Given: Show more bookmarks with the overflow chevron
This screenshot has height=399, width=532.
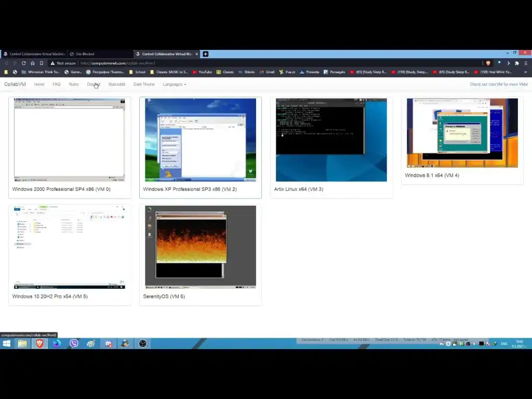Looking at the screenshot, I should [526, 72].
